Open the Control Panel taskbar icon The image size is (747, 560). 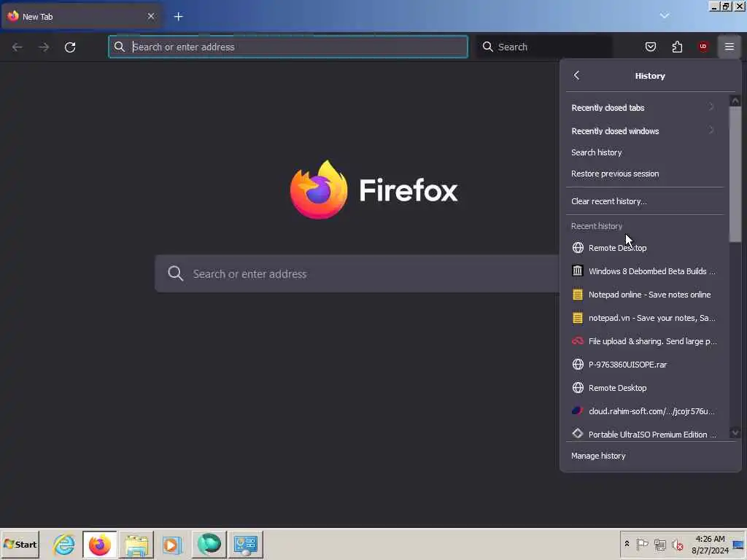pos(245,544)
